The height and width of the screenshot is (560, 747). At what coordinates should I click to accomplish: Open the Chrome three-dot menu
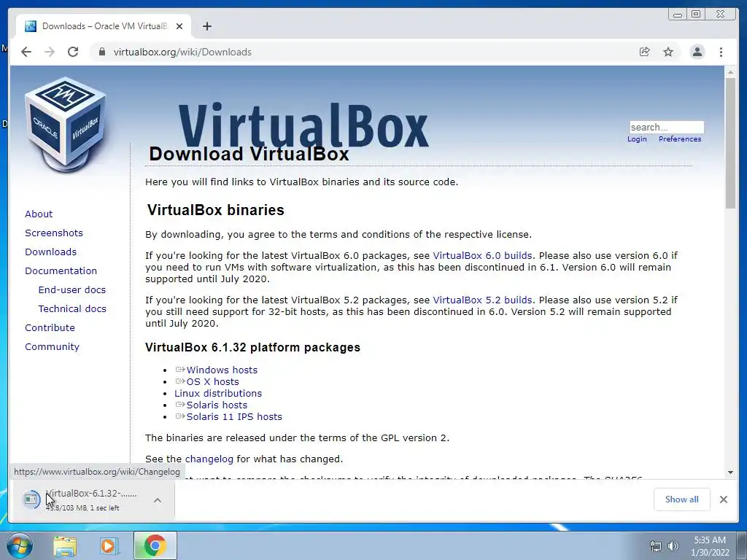tap(721, 52)
